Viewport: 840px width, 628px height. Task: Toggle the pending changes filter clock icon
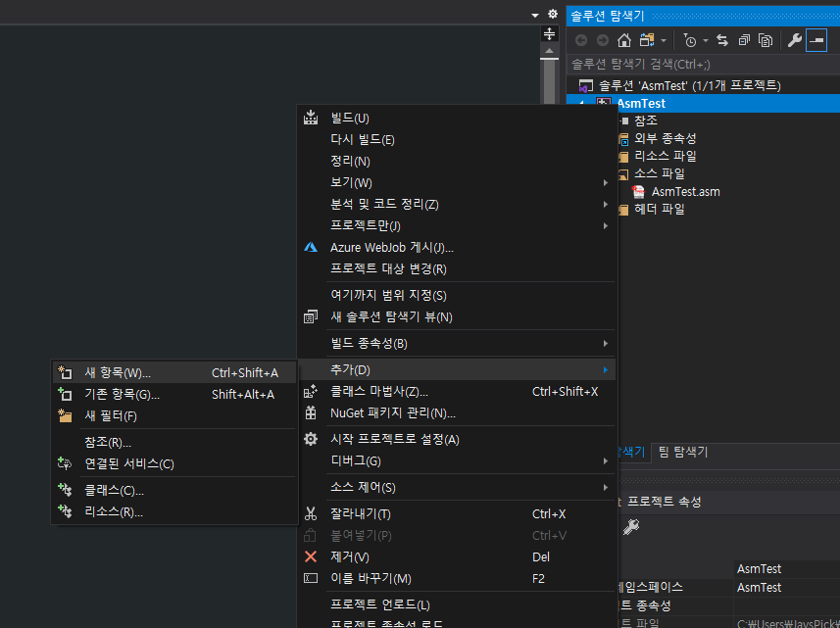pyautogui.click(x=691, y=40)
